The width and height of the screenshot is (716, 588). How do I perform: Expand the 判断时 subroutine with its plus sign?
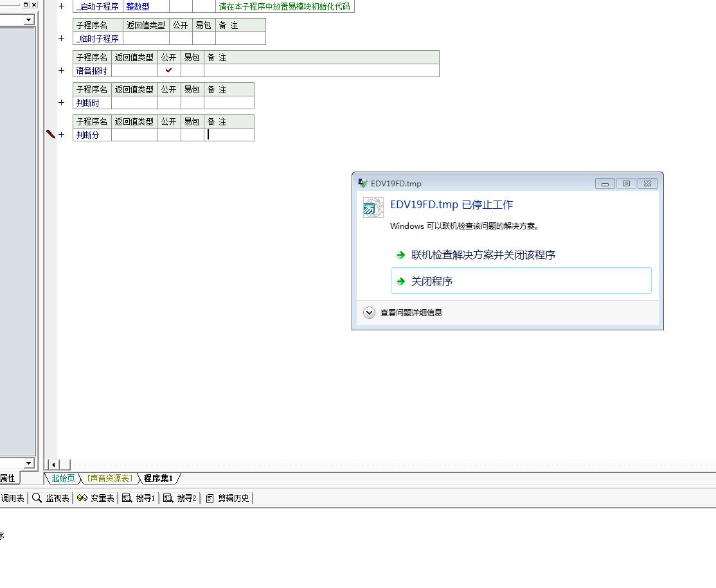pyautogui.click(x=62, y=103)
